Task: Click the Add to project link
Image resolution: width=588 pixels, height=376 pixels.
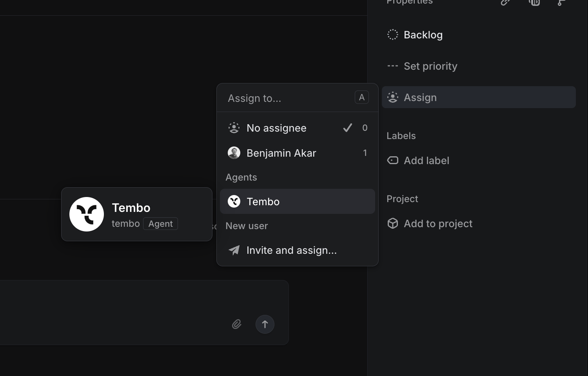Action: pos(438,223)
